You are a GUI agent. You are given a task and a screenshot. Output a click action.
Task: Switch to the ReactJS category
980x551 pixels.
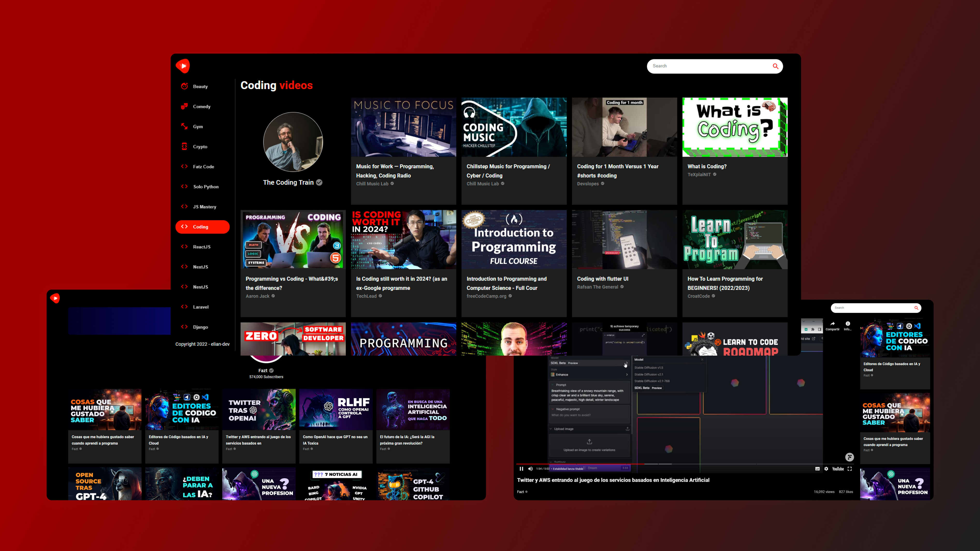point(202,247)
